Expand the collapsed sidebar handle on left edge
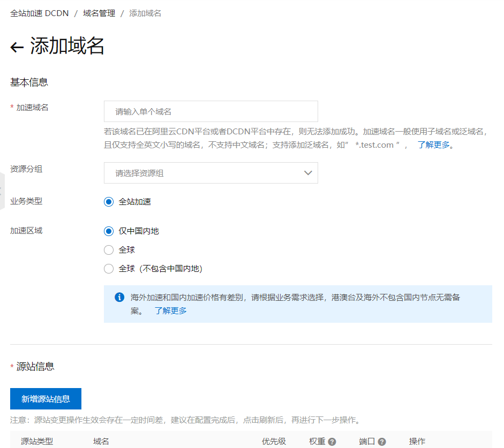Image resolution: width=504 pixels, height=448 pixels. click(2, 191)
